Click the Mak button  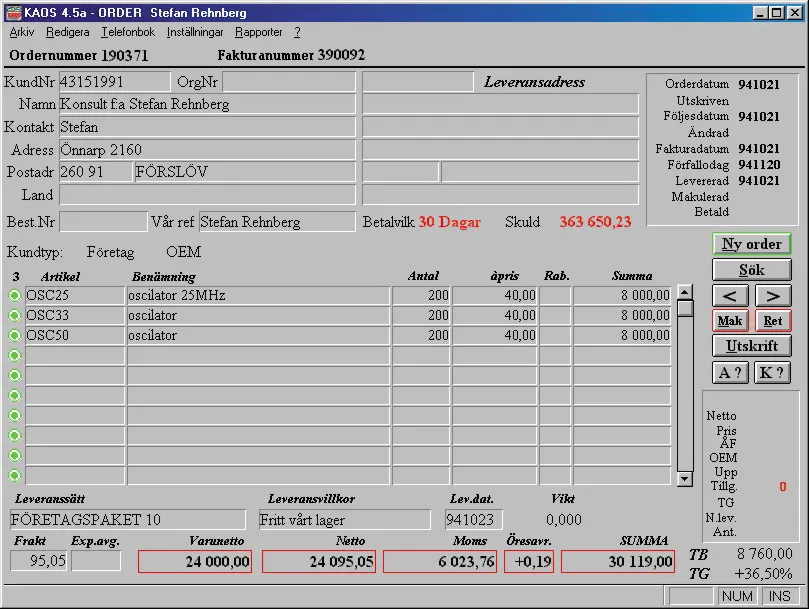730,320
